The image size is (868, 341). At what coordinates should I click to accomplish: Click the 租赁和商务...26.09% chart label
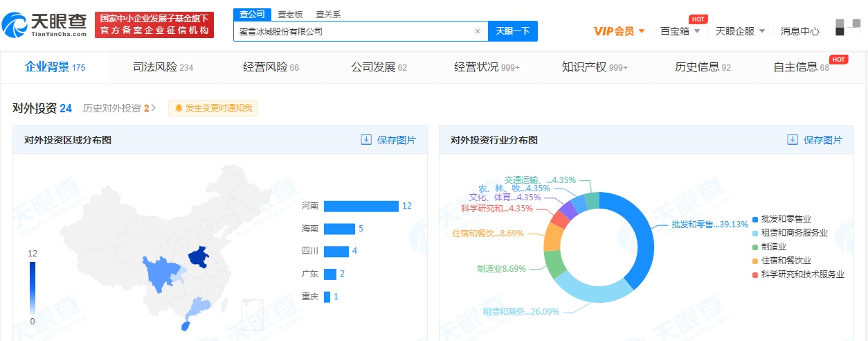click(x=521, y=312)
